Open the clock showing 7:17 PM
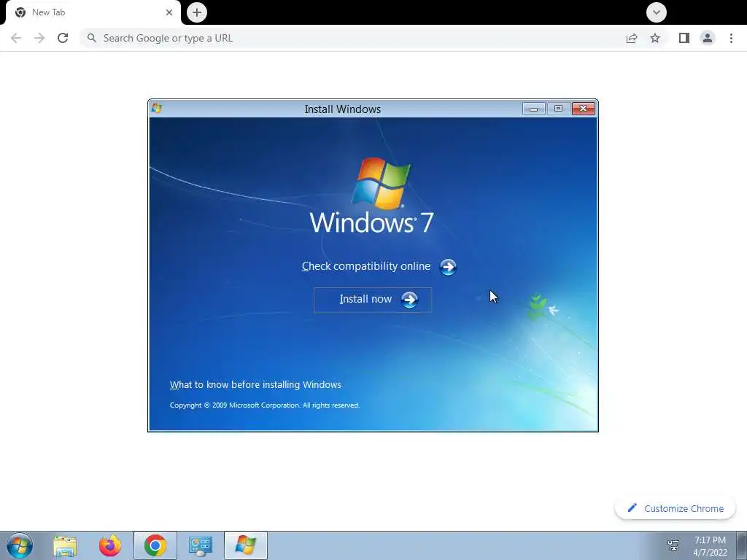The image size is (747, 560). [710, 546]
